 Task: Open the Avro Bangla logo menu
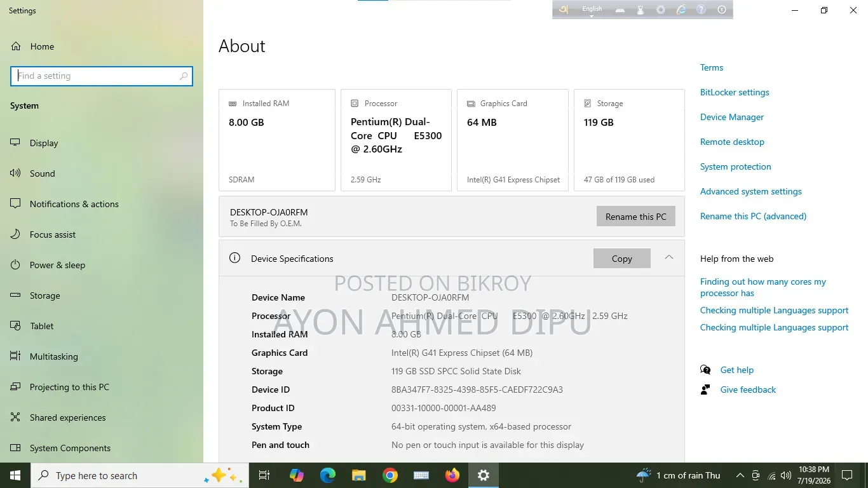[x=563, y=10]
